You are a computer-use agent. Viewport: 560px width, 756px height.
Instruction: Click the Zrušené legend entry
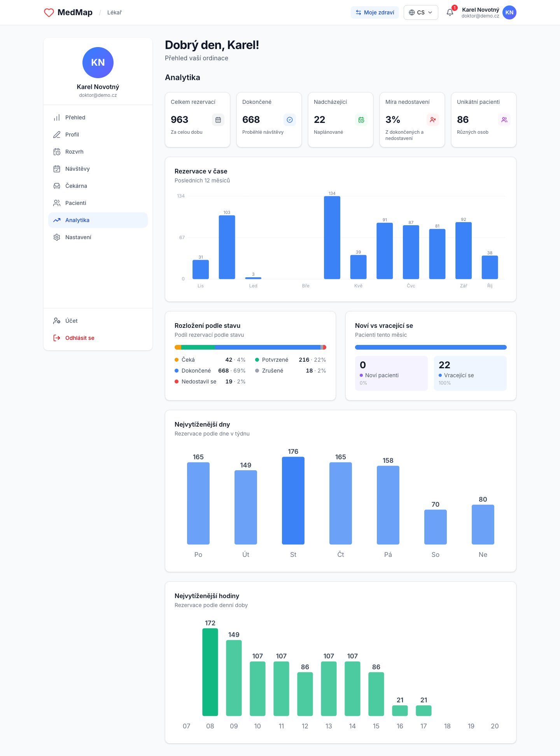pos(290,371)
